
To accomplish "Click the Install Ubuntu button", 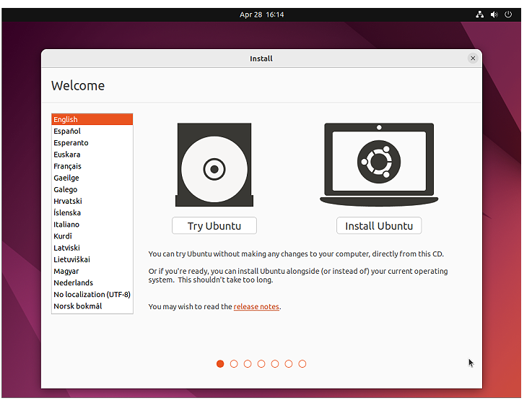I will click(379, 225).
